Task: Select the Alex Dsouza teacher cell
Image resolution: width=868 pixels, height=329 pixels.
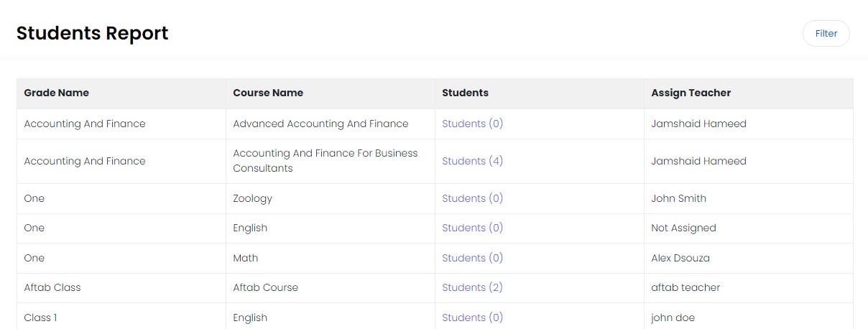Action: [x=680, y=258]
